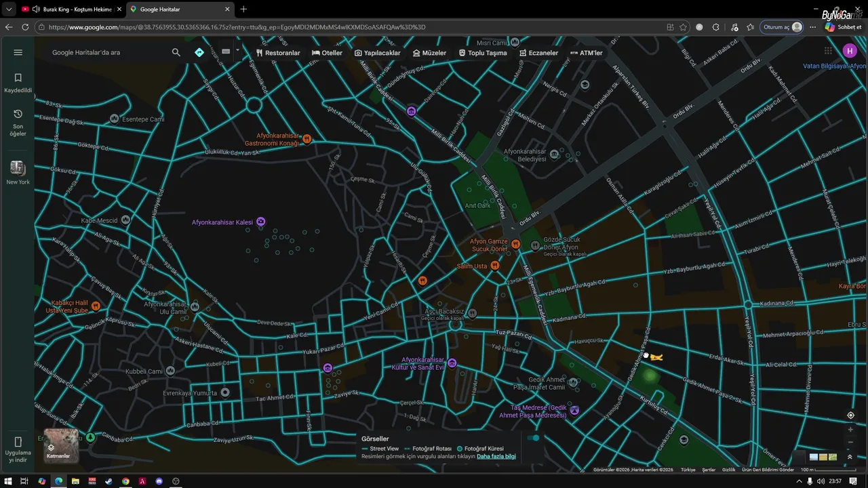Click the Oturum aç sign-in button
The image size is (868, 488).
783,27
